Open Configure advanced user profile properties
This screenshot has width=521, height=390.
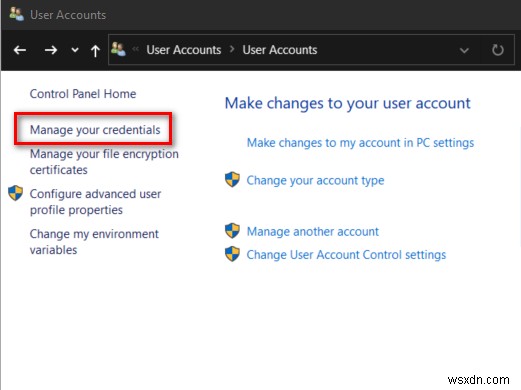click(95, 202)
